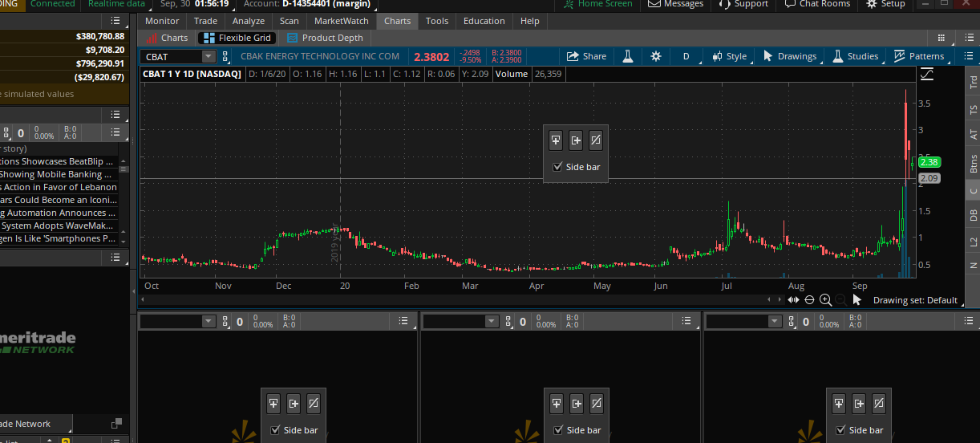Image resolution: width=980 pixels, height=443 pixels.
Task: Uncheck Side bar in main chart popup
Action: (558, 167)
